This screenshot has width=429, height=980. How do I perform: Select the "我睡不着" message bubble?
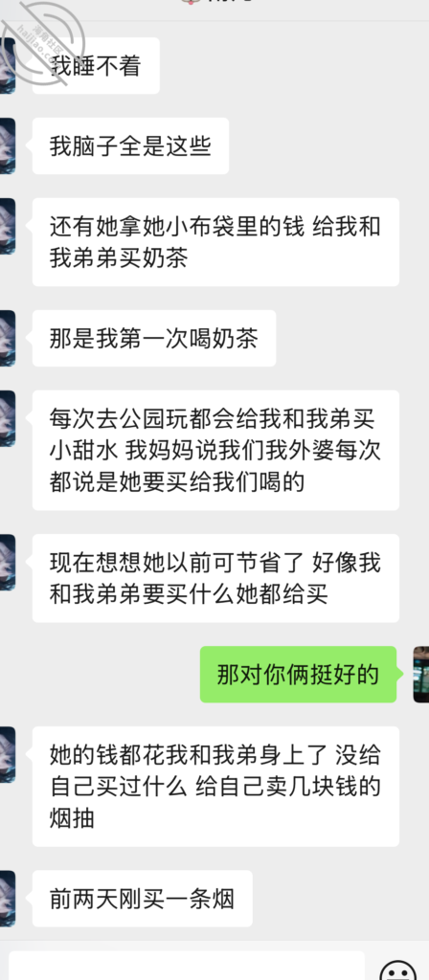(96, 66)
